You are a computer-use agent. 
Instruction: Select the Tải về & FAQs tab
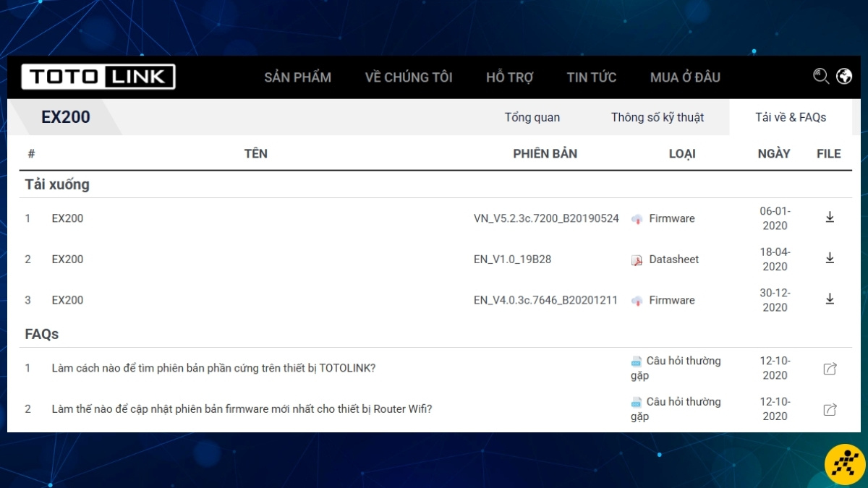791,117
